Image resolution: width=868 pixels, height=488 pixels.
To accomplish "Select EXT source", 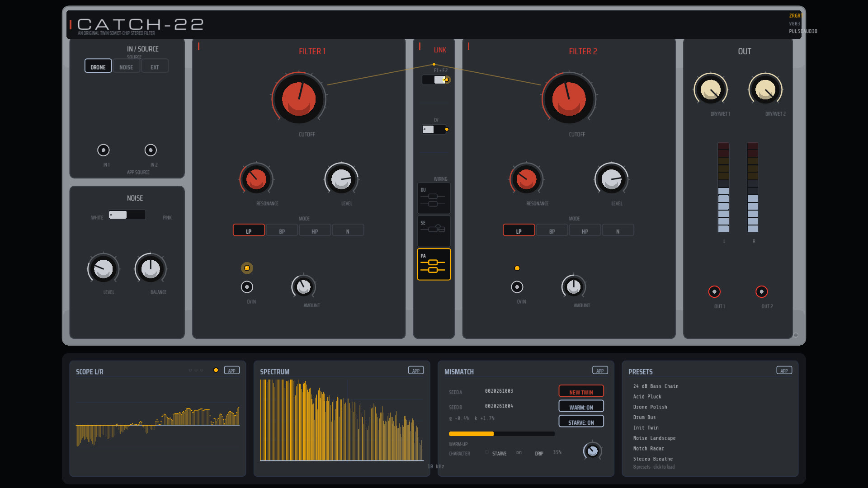I will coord(155,66).
